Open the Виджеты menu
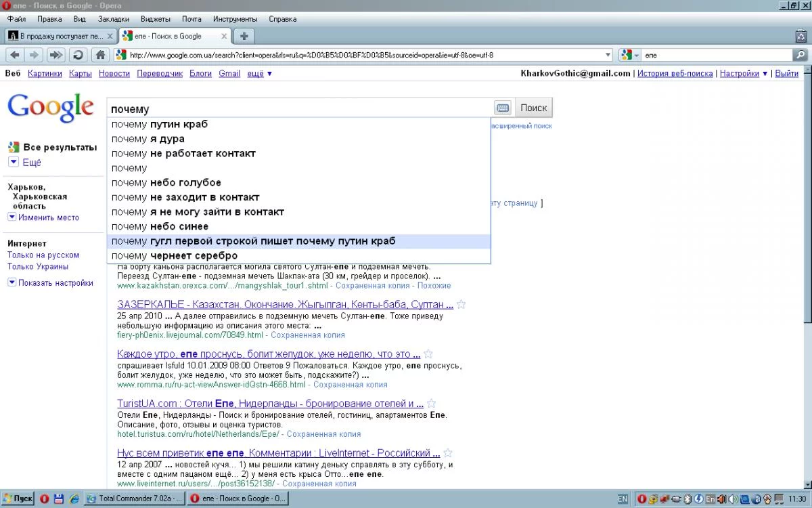 click(155, 19)
